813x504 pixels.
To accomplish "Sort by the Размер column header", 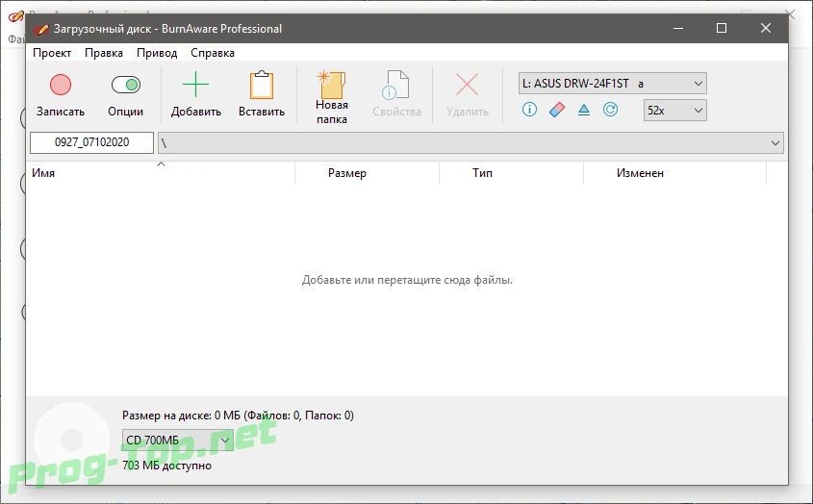I will coord(368,173).
